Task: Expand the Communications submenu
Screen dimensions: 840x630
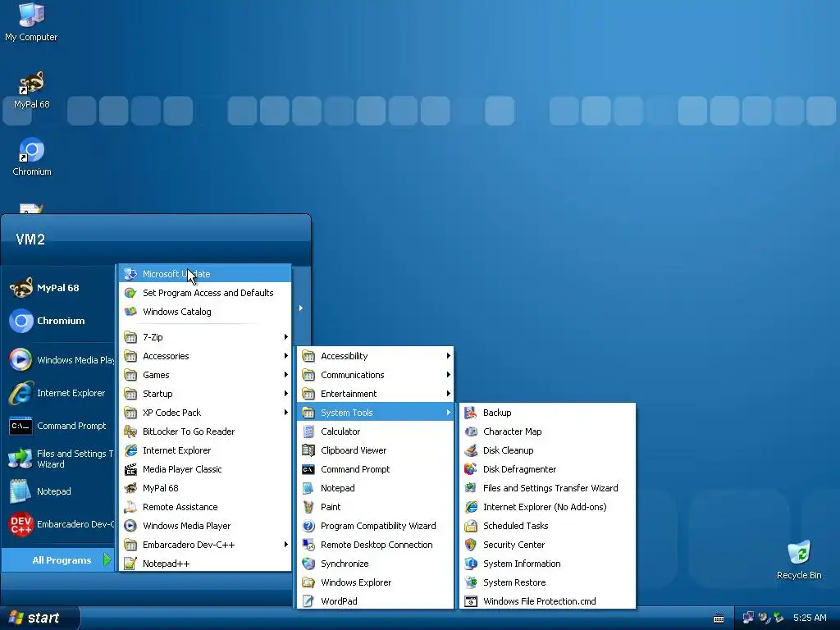Action: 375,375
